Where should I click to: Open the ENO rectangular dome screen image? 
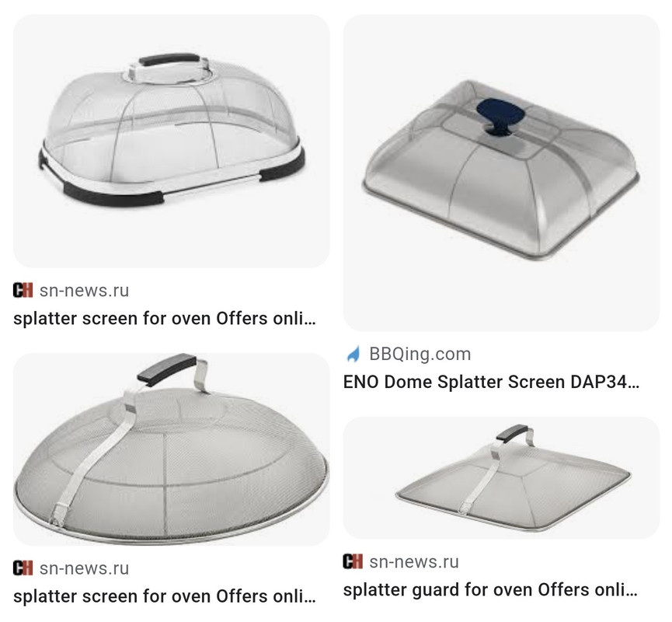[x=501, y=173]
